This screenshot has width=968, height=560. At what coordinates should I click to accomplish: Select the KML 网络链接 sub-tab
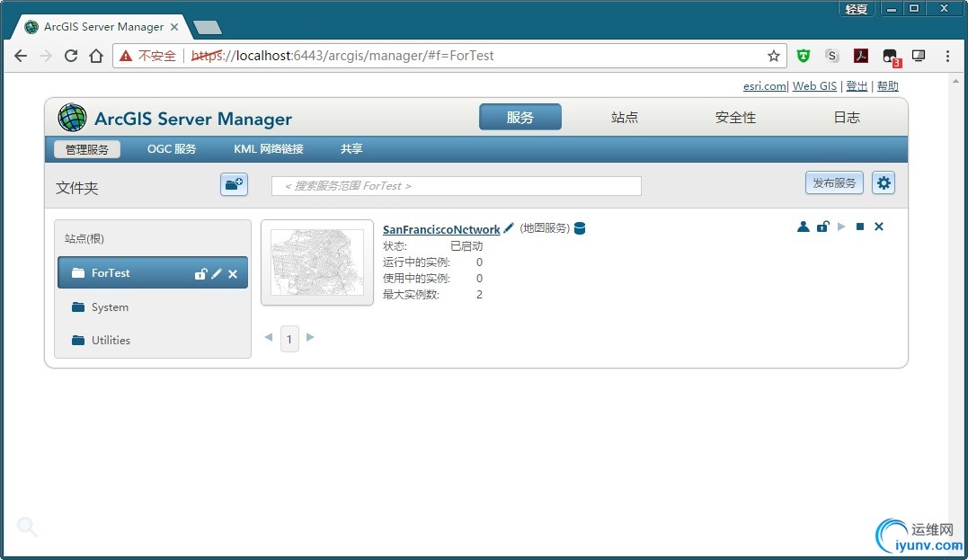[x=269, y=149]
